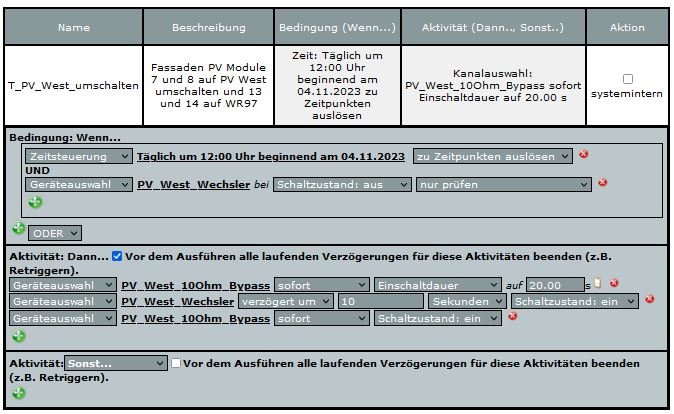Expand 'zu Zeitpunkten auslösen' dropdown
The width and height of the screenshot is (674, 414).
click(492, 156)
